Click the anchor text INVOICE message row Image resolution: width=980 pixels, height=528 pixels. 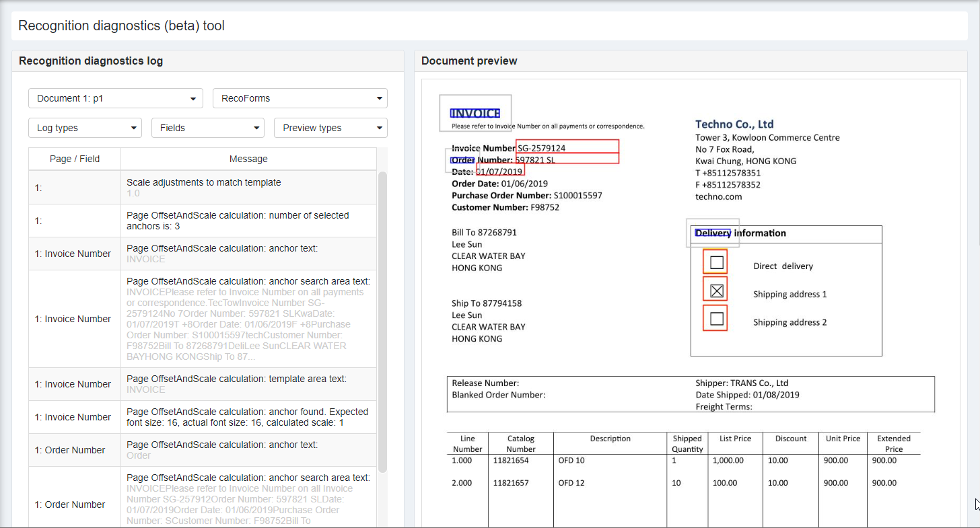[203, 254]
